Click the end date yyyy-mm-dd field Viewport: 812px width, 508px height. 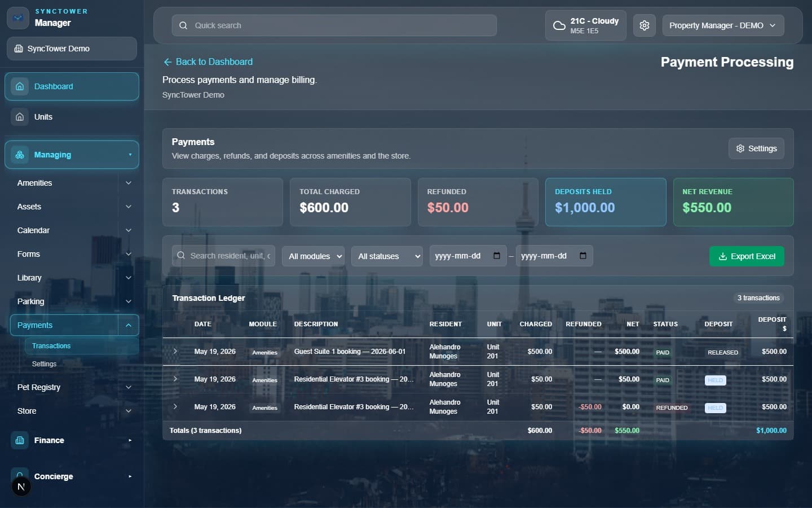point(554,256)
